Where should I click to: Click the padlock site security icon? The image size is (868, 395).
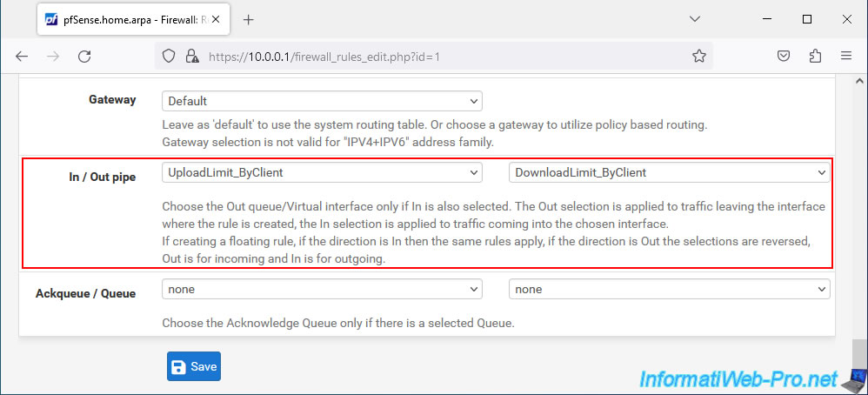[x=191, y=56]
